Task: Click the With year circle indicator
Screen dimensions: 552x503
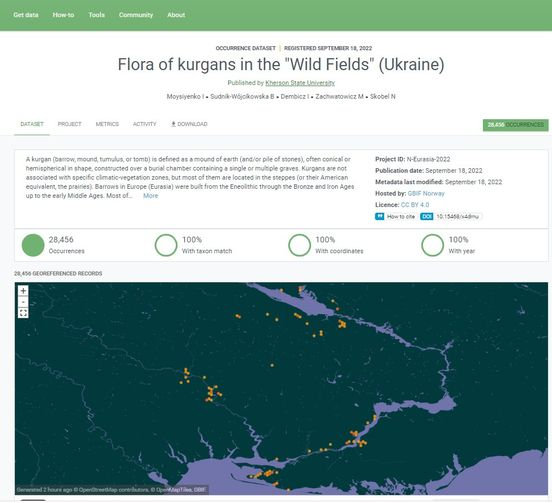Action: 432,245
